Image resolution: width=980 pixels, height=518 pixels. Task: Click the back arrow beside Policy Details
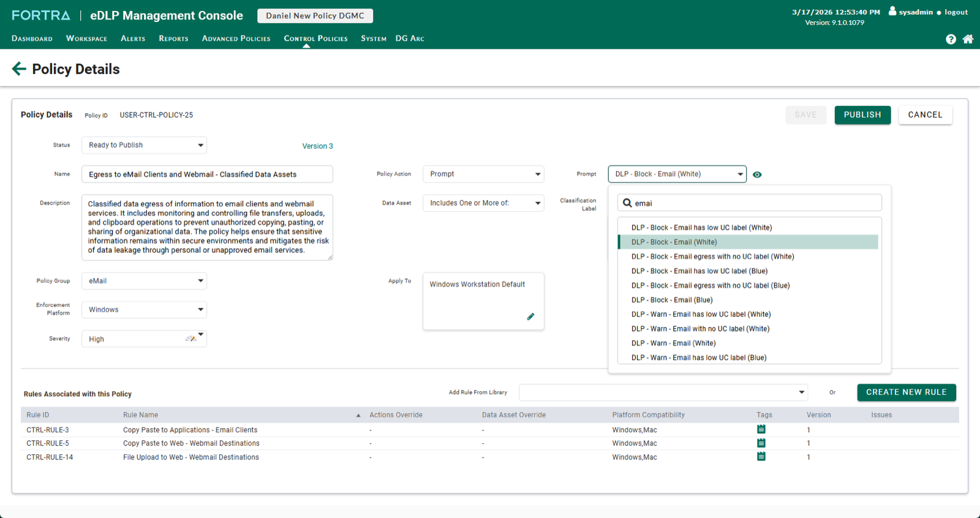click(19, 69)
